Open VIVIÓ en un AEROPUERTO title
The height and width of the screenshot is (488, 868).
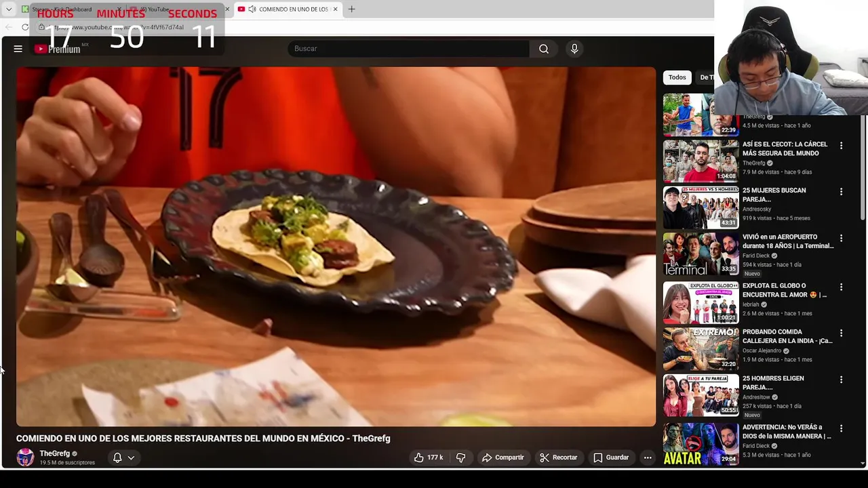point(788,241)
